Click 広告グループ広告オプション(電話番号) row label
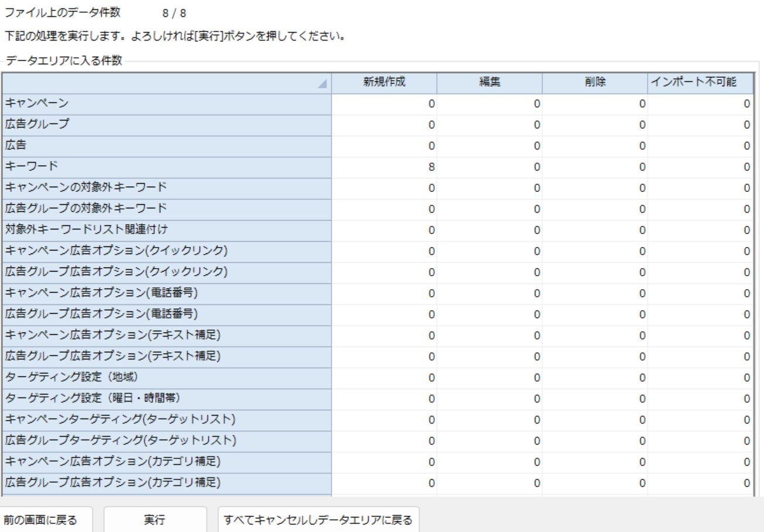This screenshot has height=532, width=764. (167, 314)
